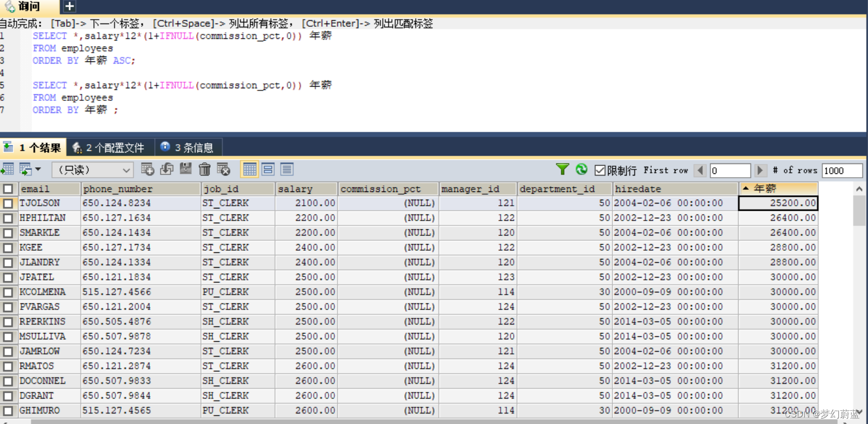Open the (只读) read-only mode dropdown
868x424 pixels.
pos(92,170)
